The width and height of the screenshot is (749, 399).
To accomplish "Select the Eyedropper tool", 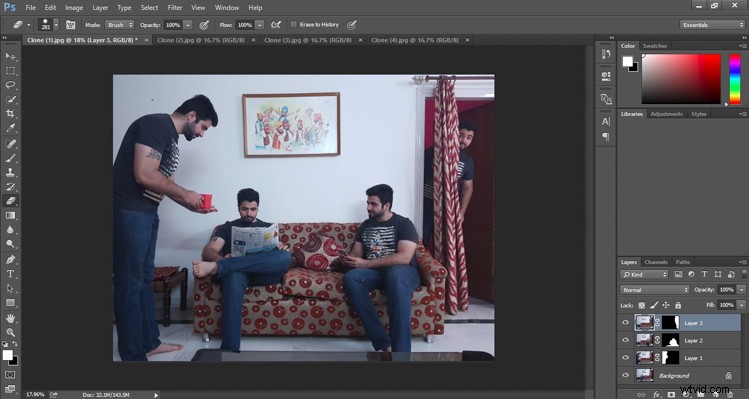I will [10, 128].
